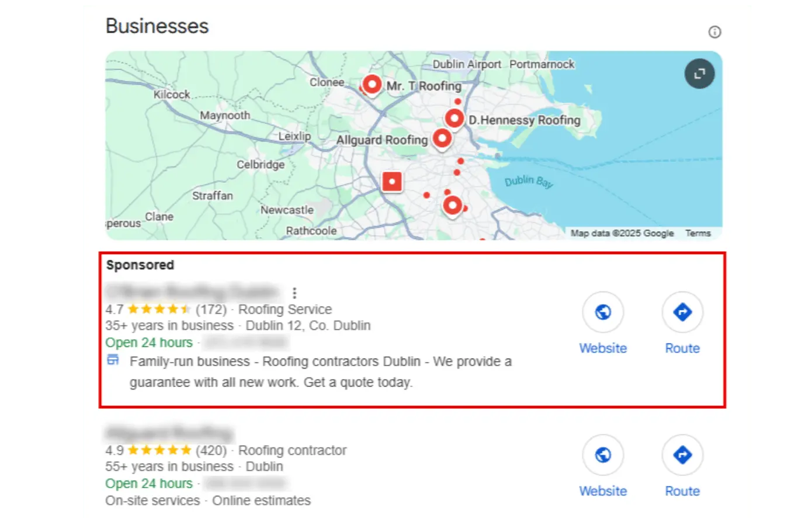The image size is (812, 518).
Task: Open the blurred second business title
Action: point(169,433)
